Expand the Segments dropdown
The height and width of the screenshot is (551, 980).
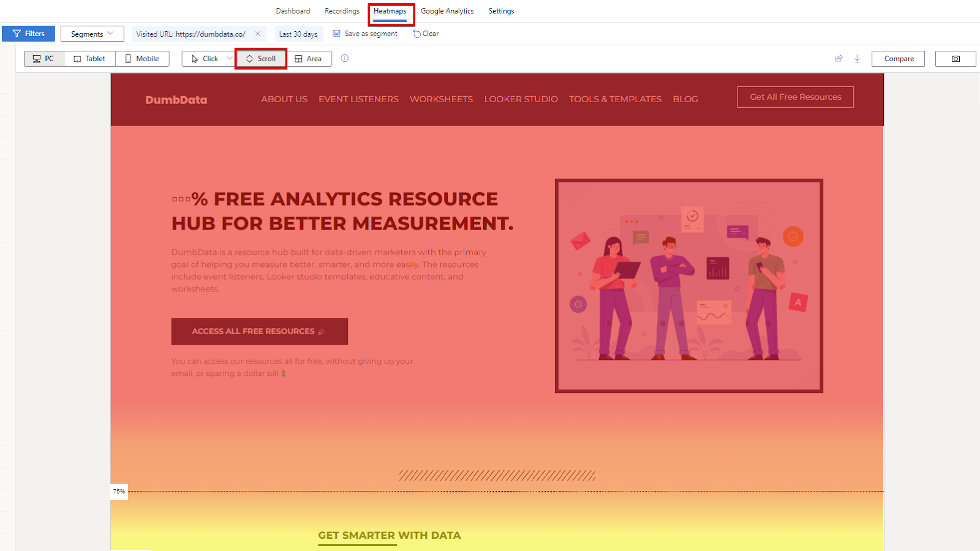coord(92,34)
